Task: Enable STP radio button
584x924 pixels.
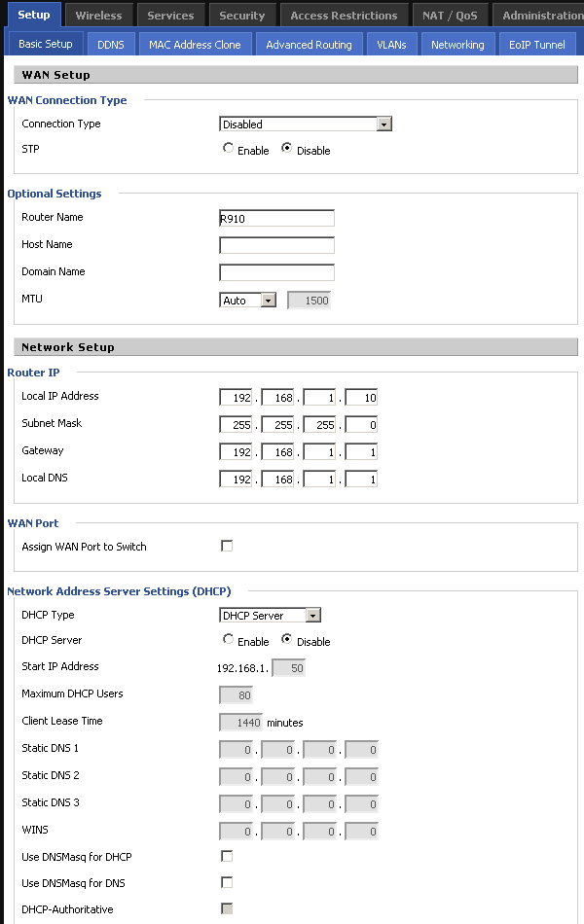Action: point(229,148)
